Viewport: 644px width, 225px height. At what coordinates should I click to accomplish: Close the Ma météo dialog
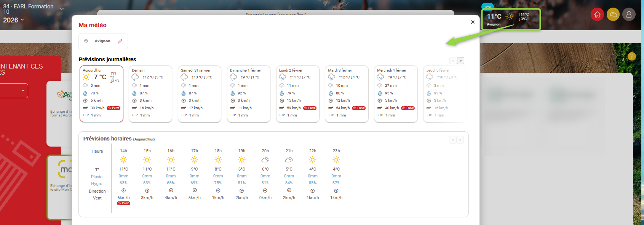click(x=473, y=22)
